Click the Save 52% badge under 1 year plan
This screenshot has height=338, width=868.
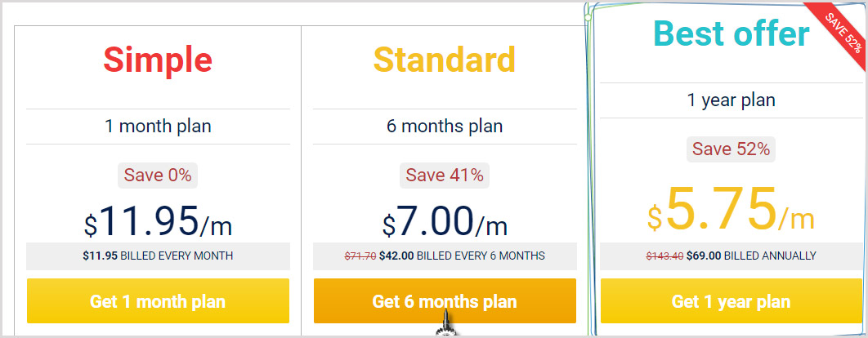[x=732, y=149]
